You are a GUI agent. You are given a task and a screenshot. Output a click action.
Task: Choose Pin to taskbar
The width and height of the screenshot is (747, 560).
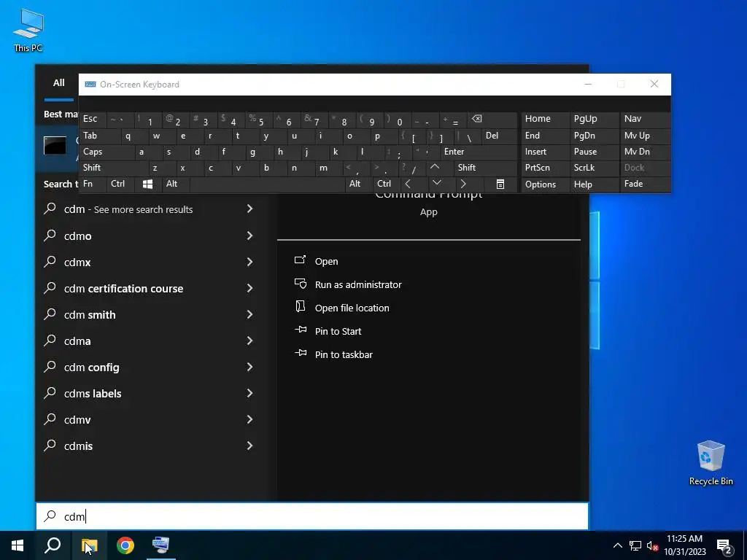[x=344, y=355]
